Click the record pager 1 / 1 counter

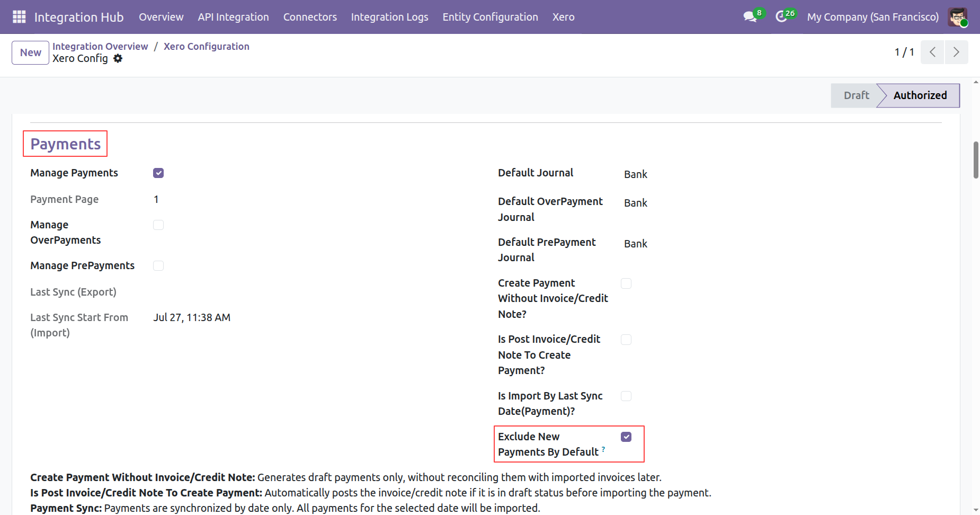tap(904, 52)
